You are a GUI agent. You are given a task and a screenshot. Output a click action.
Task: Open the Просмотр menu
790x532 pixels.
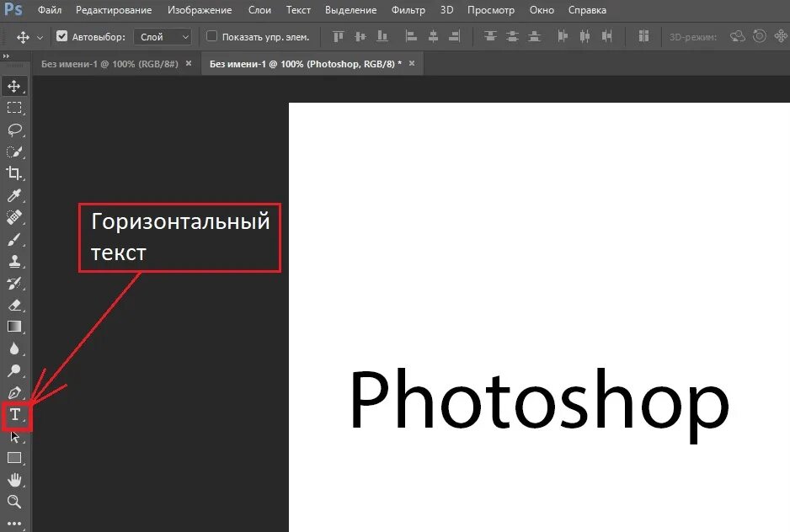(x=491, y=10)
